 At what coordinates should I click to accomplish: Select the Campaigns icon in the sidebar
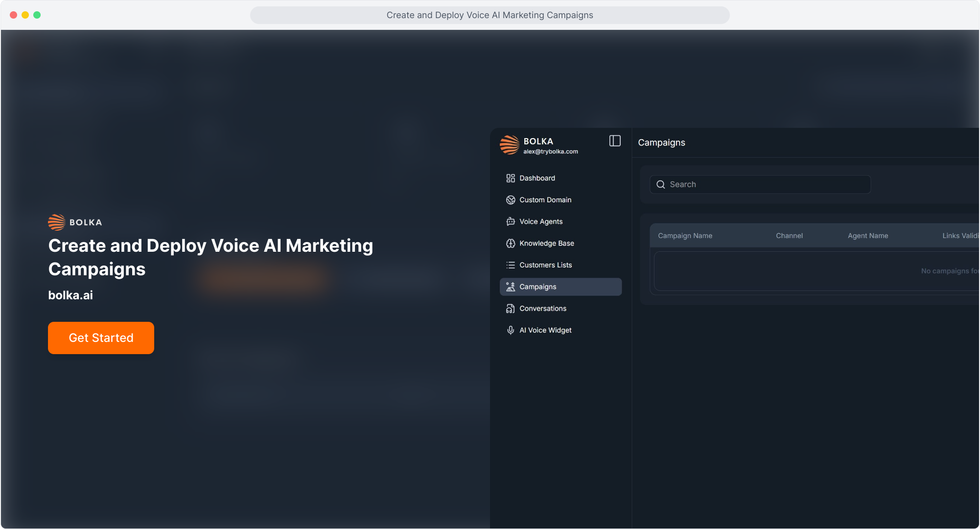pos(511,287)
